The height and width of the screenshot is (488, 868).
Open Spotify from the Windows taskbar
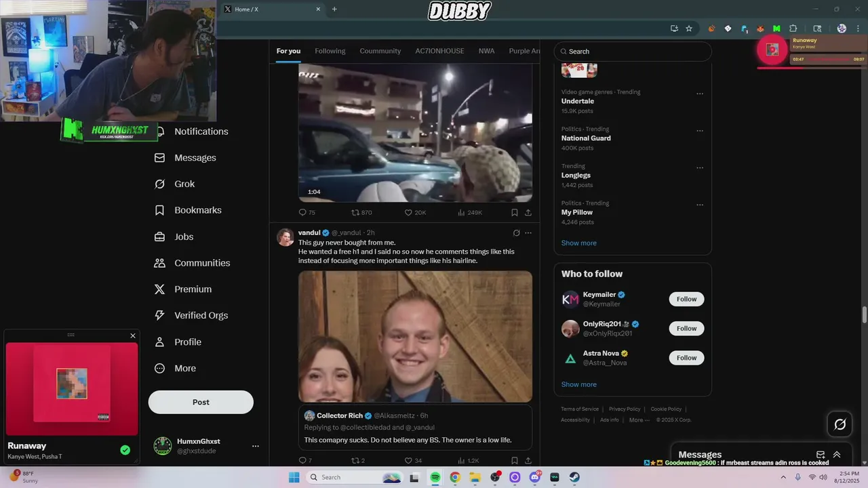pos(435,477)
